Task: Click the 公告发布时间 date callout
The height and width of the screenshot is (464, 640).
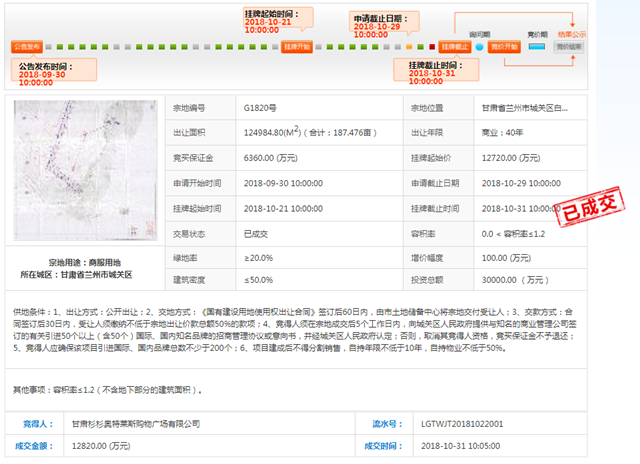Action: click(x=54, y=72)
